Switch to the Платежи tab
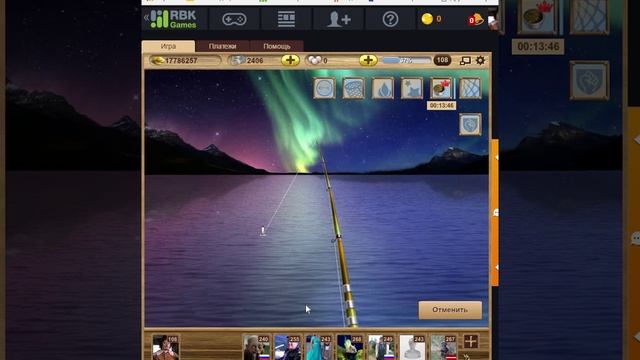The height and width of the screenshot is (360, 640). click(x=222, y=46)
